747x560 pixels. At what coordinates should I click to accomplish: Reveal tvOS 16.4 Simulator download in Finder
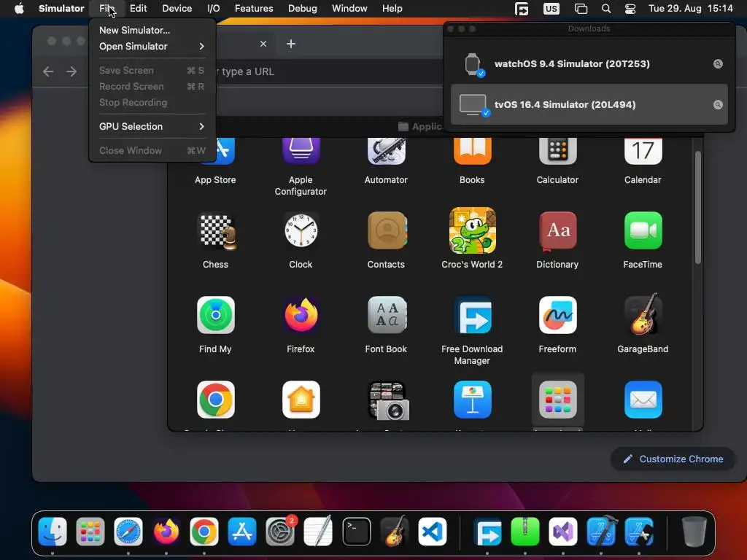tap(718, 105)
